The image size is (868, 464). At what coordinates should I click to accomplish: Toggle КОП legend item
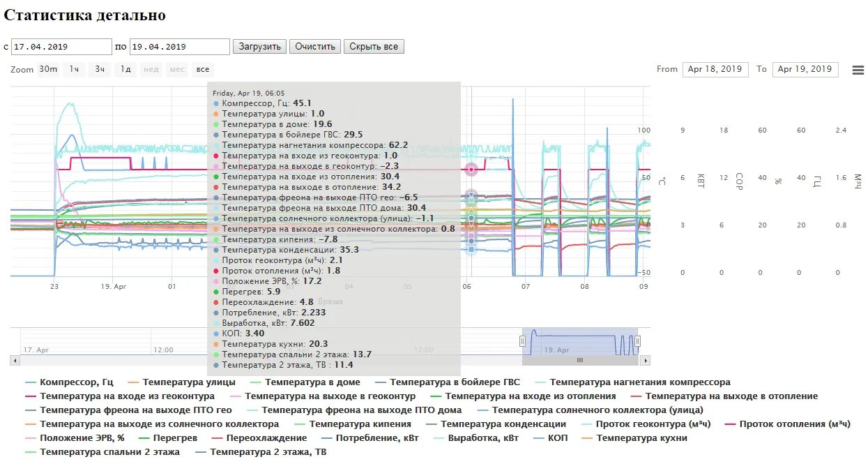[549, 438]
